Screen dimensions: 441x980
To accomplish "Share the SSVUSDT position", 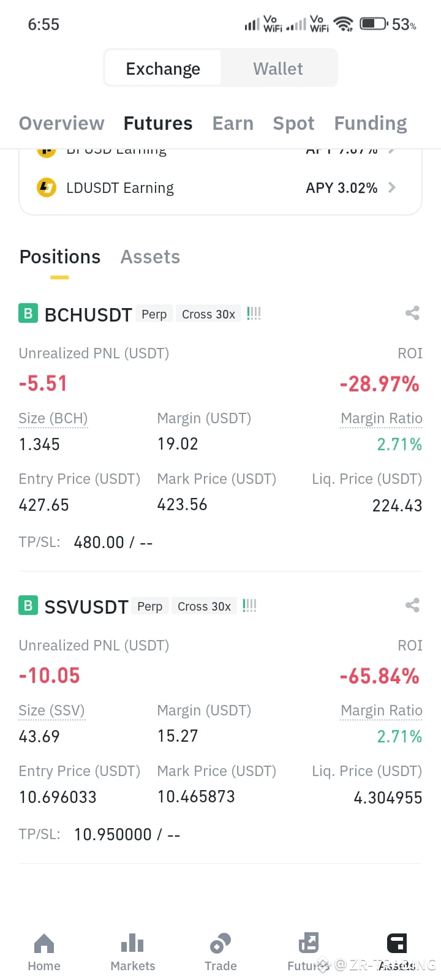I will click(412, 605).
